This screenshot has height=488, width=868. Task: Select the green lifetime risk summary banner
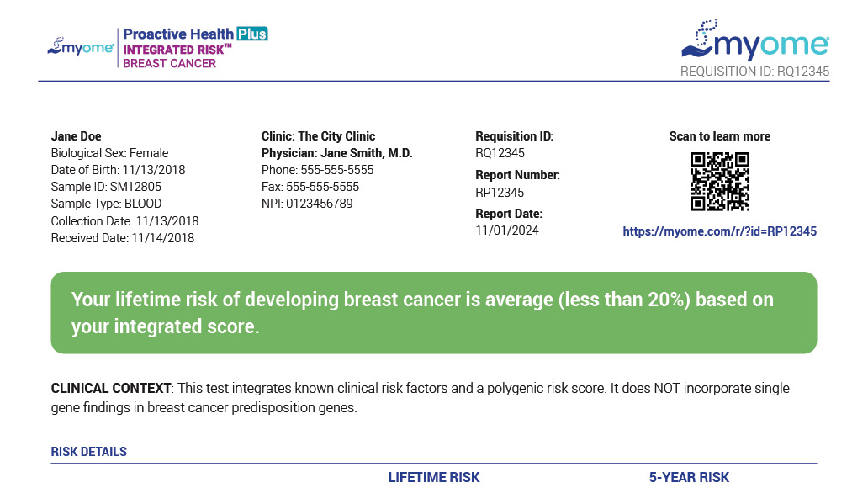pos(433,313)
